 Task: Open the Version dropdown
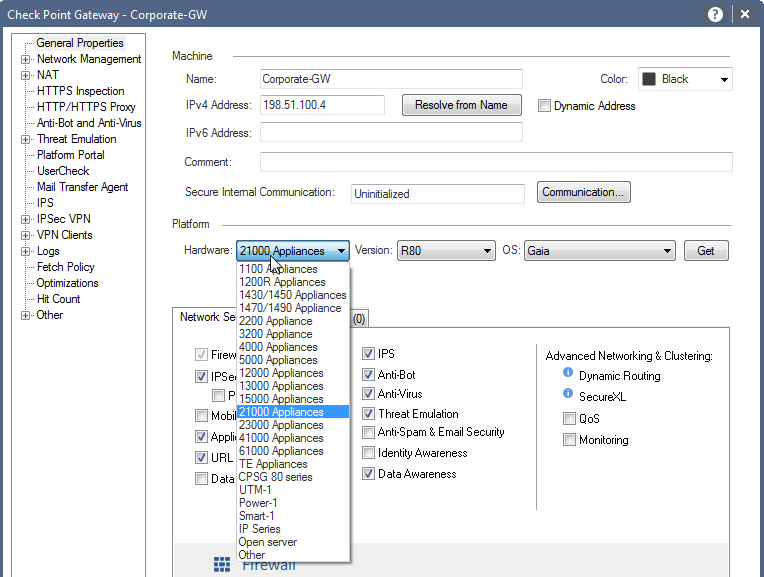tap(446, 250)
